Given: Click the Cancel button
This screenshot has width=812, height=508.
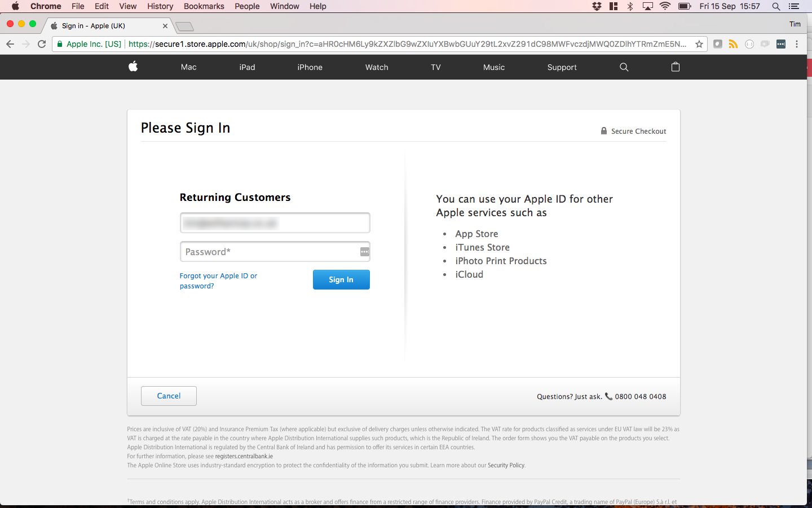Looking at the screenshot, I should click(169, 396).
